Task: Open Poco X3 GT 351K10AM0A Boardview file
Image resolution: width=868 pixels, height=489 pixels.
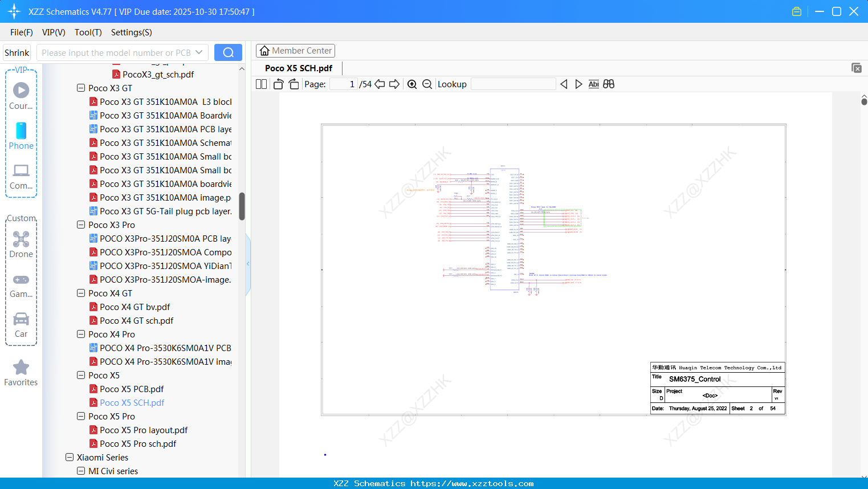Action: tap(160, 116)
